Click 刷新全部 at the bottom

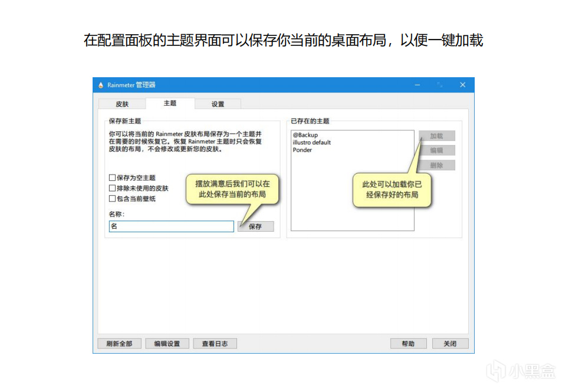click(x=119, y=344)
